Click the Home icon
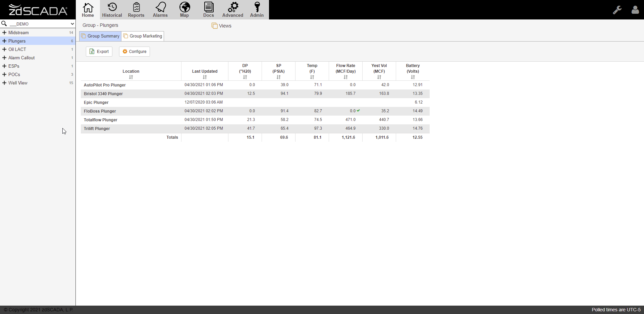This screenshot has width=644, height=314. (88, 9)
